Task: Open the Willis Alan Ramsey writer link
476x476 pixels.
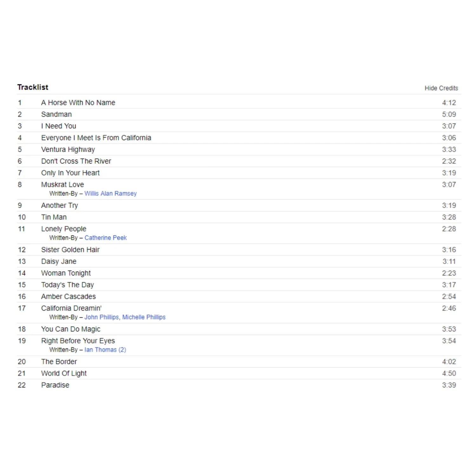Action: 110,194
